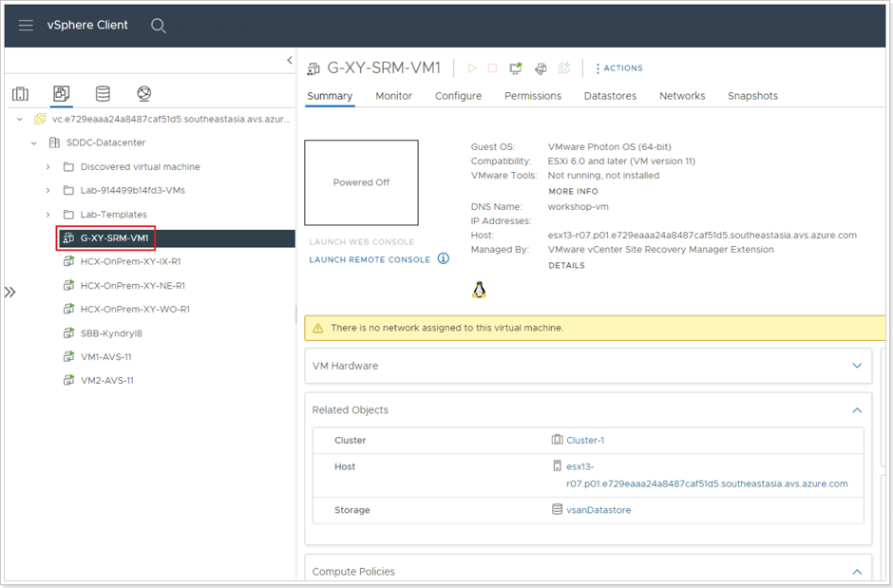Click the Lab-Templates folder icon
893x588 pixels.
pyautogui.click(x=68, y=214)
